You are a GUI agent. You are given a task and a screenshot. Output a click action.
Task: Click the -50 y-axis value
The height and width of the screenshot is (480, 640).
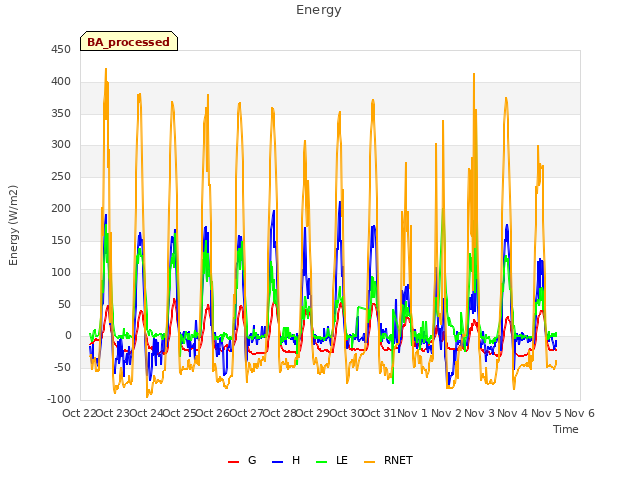[62, 367]
